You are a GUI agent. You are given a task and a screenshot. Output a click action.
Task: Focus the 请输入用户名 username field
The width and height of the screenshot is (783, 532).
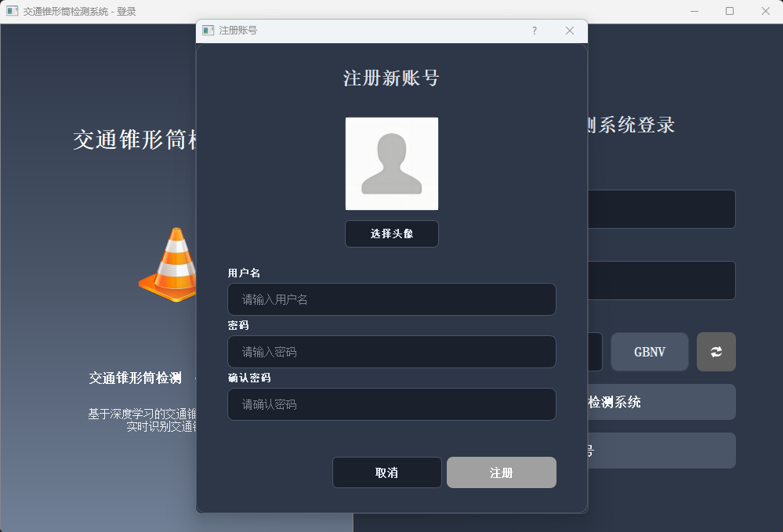tap(391, 299)
